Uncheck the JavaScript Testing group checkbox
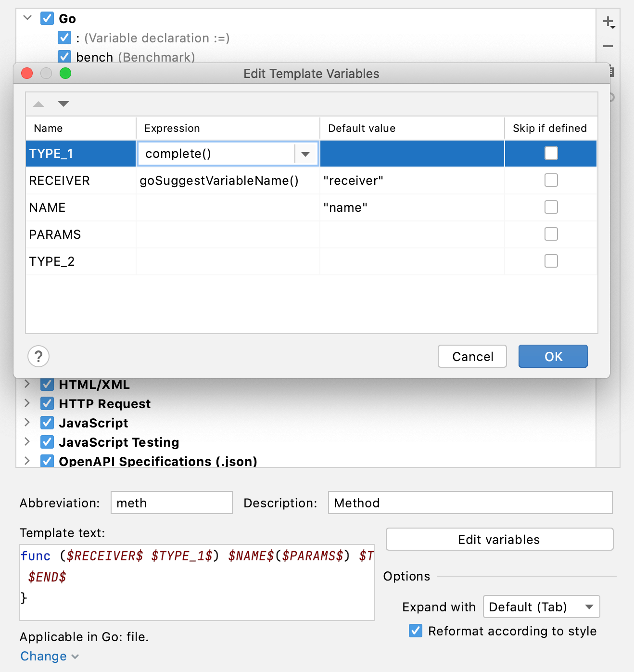Screen dimensions: 634x672 pos(47,441)
